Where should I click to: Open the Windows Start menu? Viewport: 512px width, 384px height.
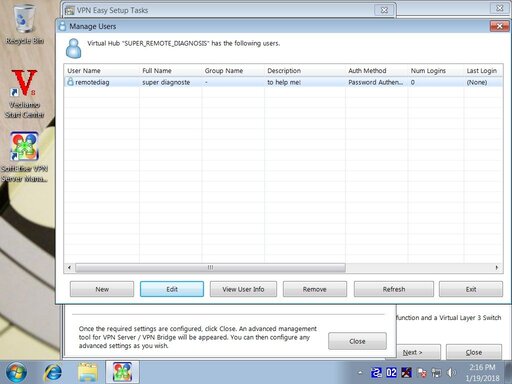point(16,372)
